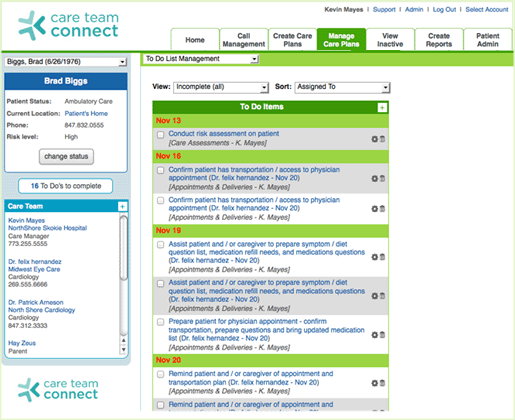Image resolution: width=515 pixels, height=420 pixels.
Task: Click the Care Team scrollbar up arrow
Action: 124,340
